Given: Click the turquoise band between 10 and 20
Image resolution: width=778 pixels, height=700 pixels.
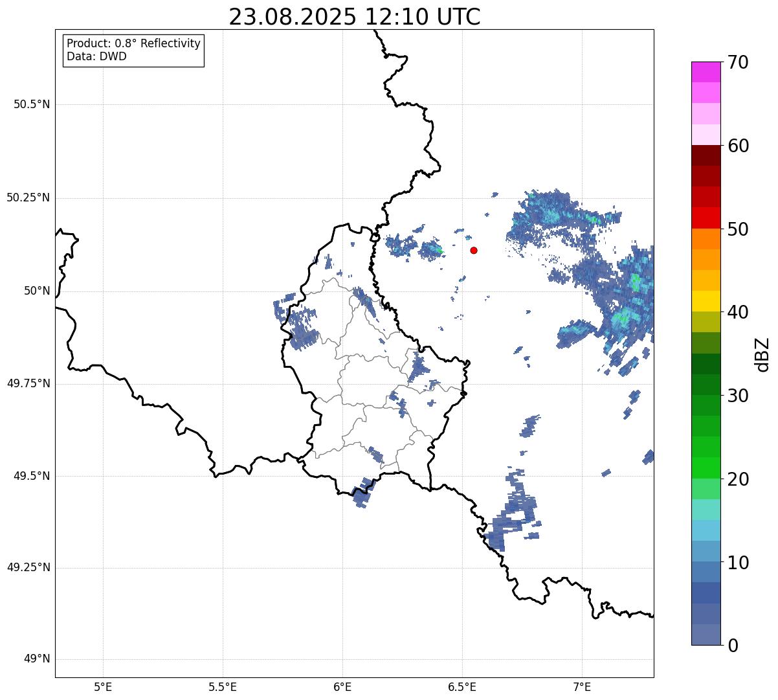Looking at the screenshot, I should tap(706, 510).
